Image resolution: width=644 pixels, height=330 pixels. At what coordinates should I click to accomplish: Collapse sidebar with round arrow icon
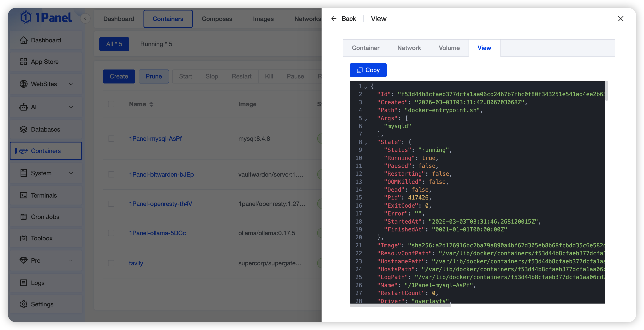coord(85,19)
